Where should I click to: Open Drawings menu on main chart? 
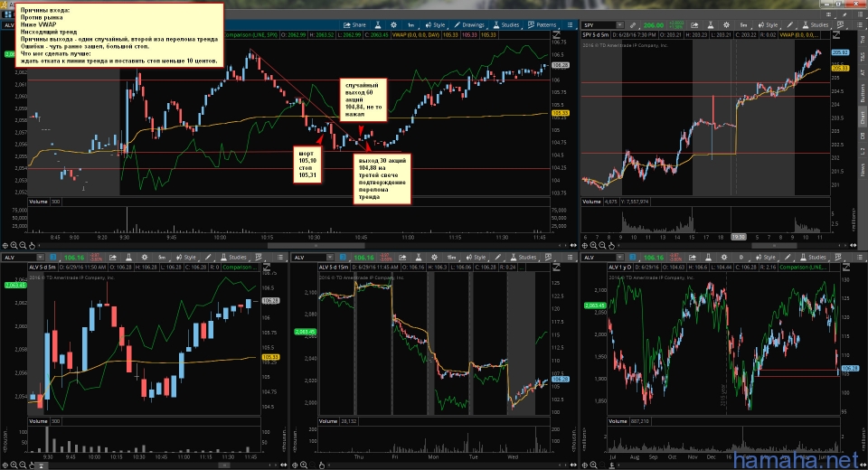469,25
